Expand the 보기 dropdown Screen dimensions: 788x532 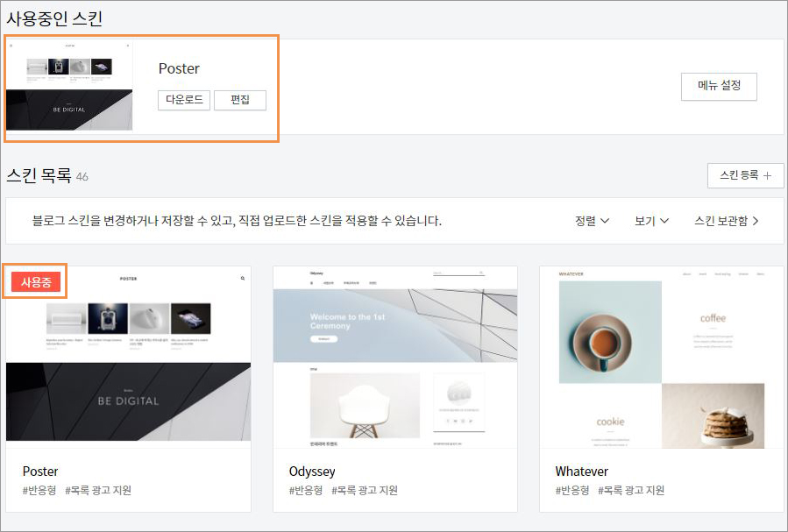pos(651,221)
